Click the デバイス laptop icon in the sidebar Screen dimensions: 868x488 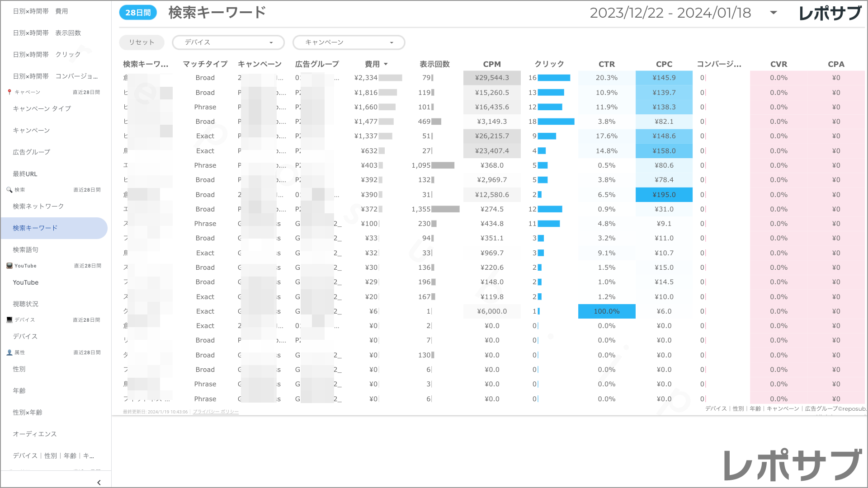pyautogui.click(x=9, y=319)
